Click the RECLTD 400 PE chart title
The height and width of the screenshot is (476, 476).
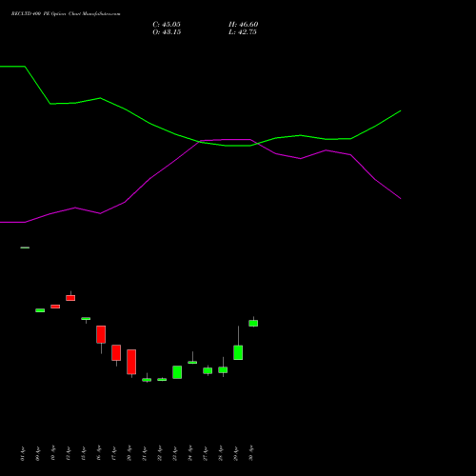pos(66,14)
